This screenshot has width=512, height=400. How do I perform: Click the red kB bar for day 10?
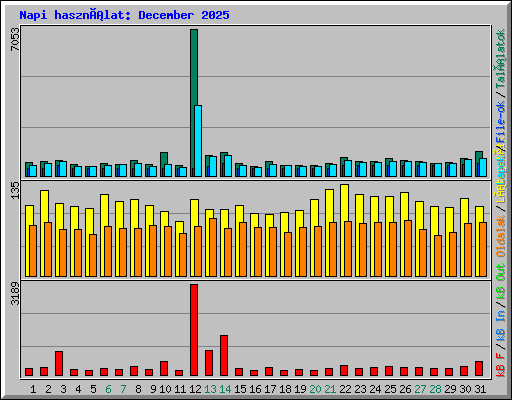click(x=164, y=368)
